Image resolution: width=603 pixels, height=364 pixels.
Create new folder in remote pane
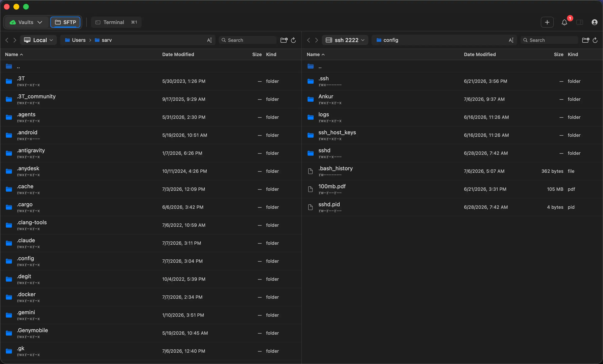coord(585,40)
